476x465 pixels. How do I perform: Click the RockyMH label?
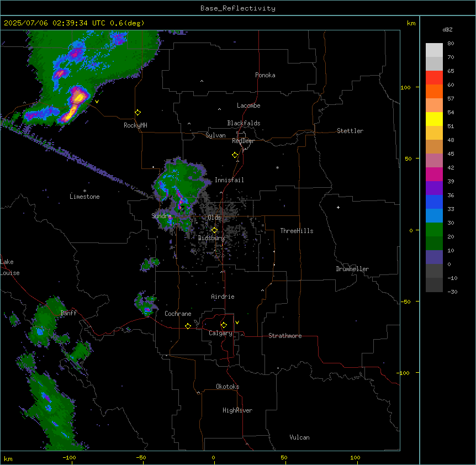click(135, 125)
